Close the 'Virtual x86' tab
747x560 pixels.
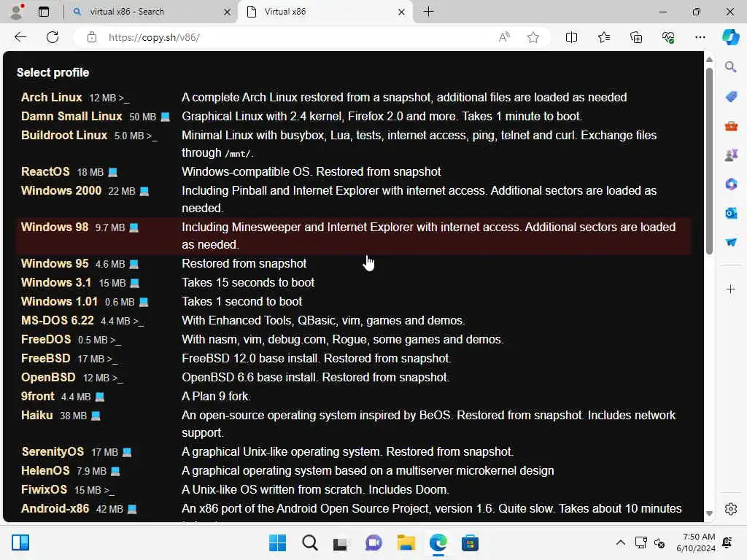pyautogui.click(x=402, y=12)
